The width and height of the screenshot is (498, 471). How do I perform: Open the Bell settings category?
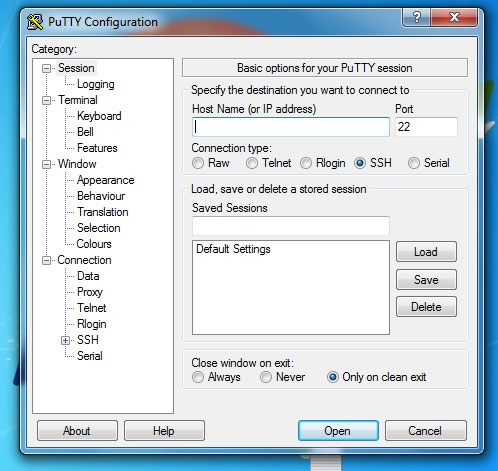(x=85, y=132)
